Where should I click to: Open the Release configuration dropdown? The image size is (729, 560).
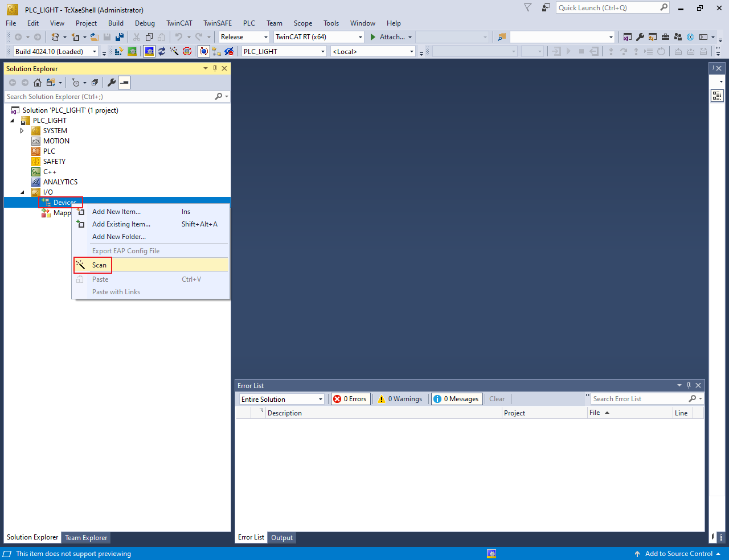pyautogui.click(x=244, y=37)
